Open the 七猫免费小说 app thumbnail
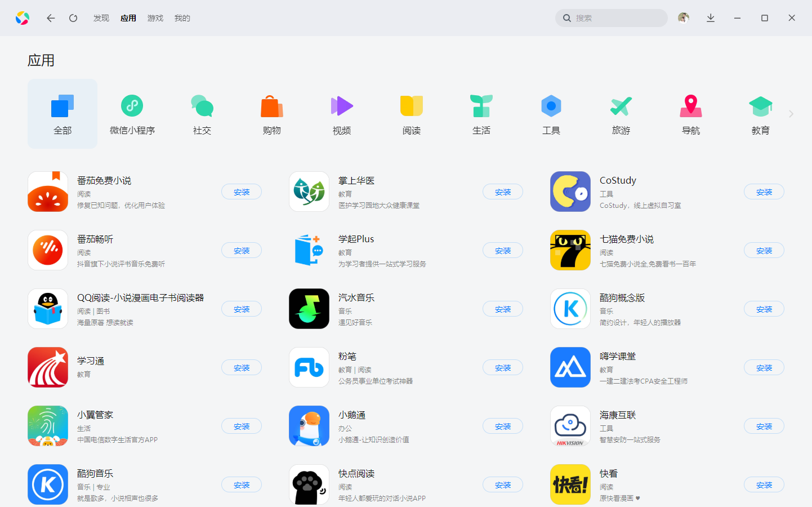This screenshot has width=812, height=507. pos(570,250)
